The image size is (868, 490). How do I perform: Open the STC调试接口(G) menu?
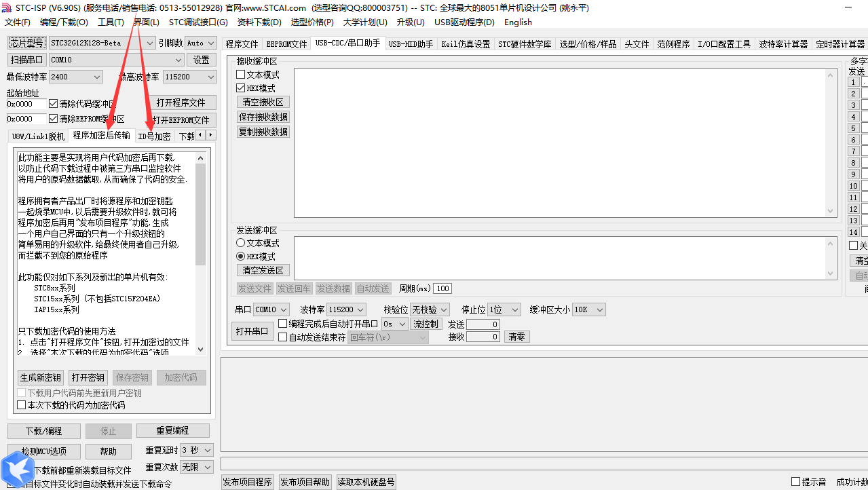198,22
